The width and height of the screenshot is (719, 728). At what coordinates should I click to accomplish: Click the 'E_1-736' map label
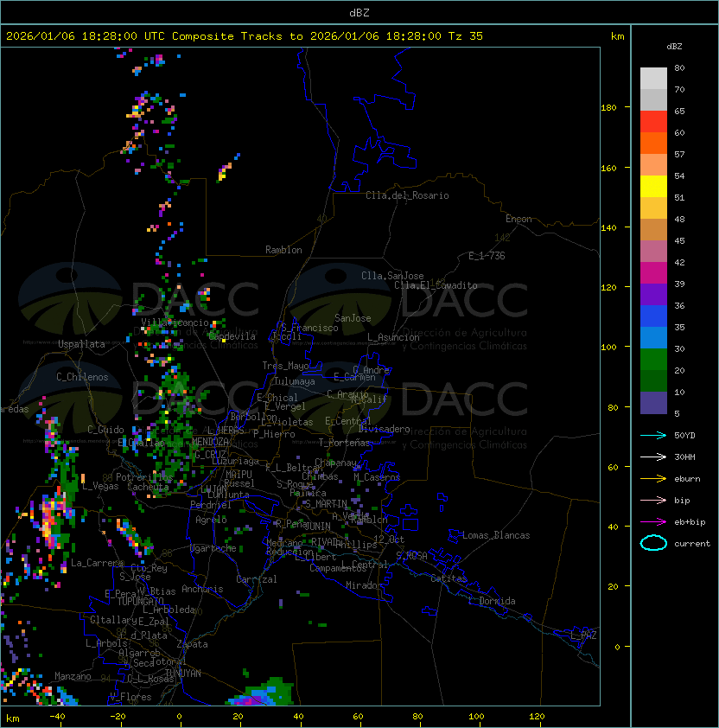[487, 256]
